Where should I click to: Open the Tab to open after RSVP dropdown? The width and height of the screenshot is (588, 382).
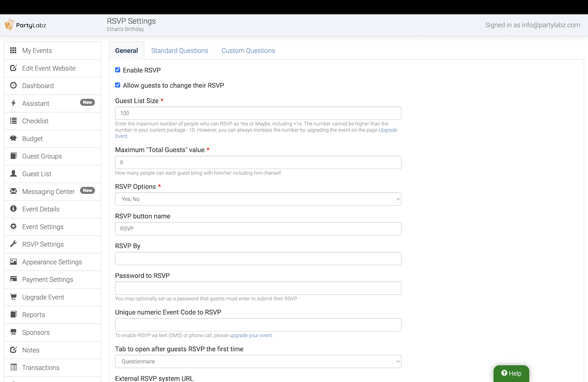[x=258, y=361]
